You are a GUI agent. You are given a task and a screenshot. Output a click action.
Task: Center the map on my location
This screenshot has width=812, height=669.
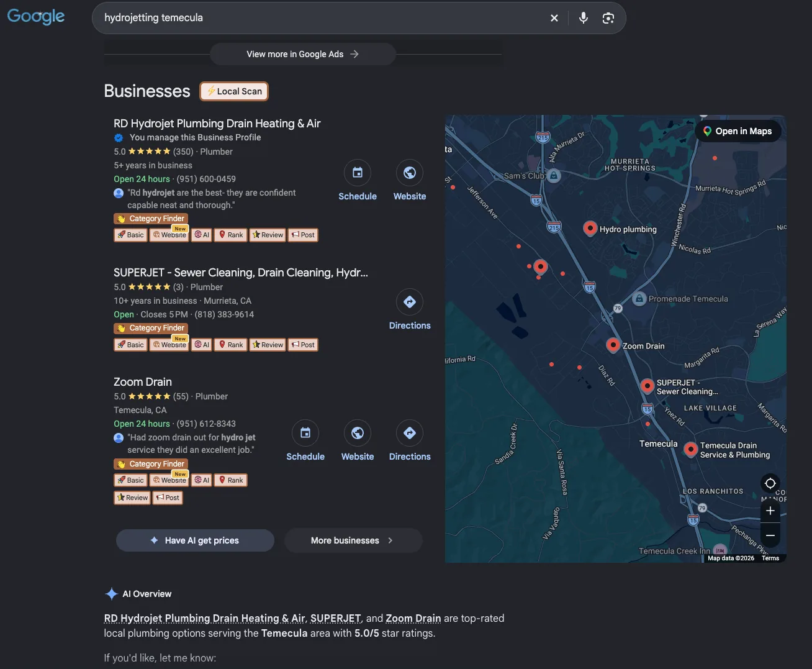point(770,483)
